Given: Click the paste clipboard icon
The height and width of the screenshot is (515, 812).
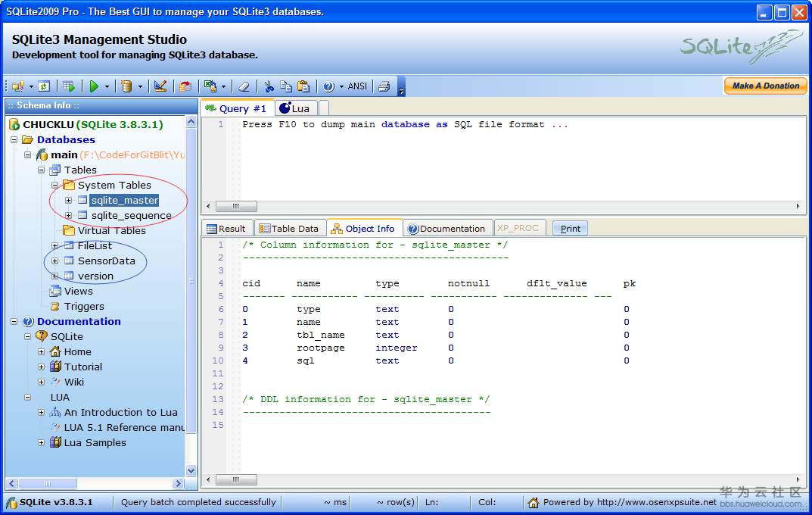Looking at the screenshot, I should (303, 86).
